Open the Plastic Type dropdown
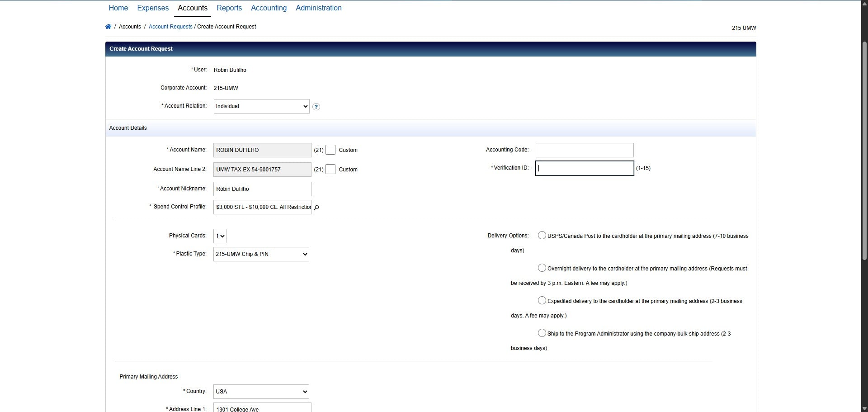Viewport: 868px width, 412px height. pos(260,254)
